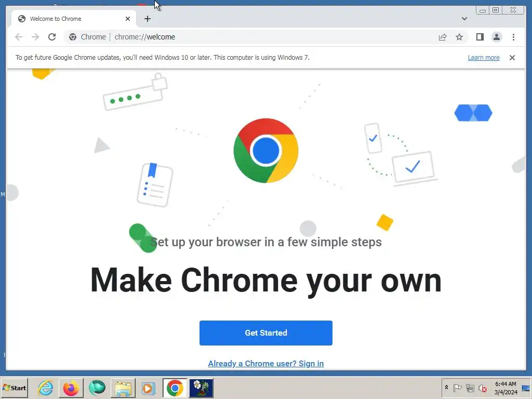Click the muted volume tray icon
This screenshot has height=399, width=532.
[x=482, y=388]
